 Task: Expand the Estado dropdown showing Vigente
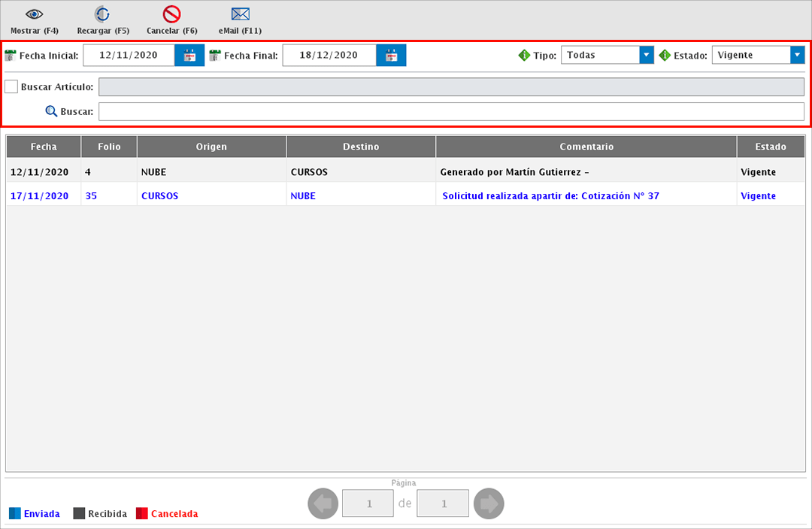(x=797, y=56)
